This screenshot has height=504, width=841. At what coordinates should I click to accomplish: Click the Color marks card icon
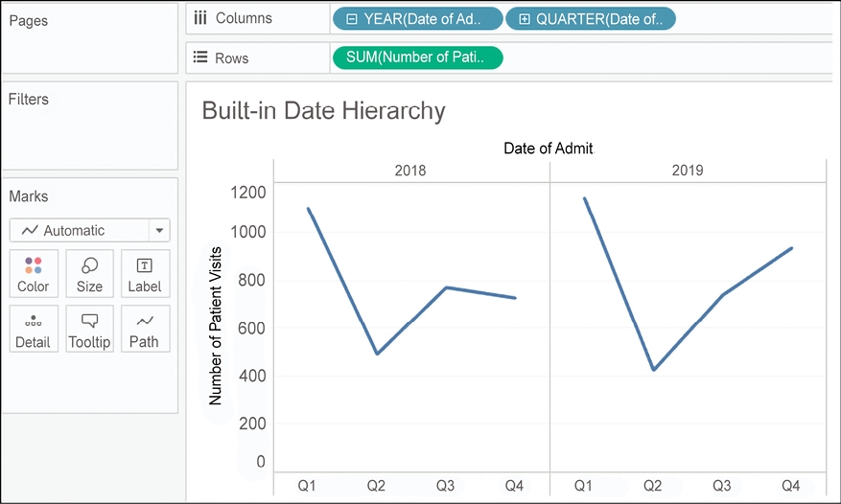tap(34, 273)
